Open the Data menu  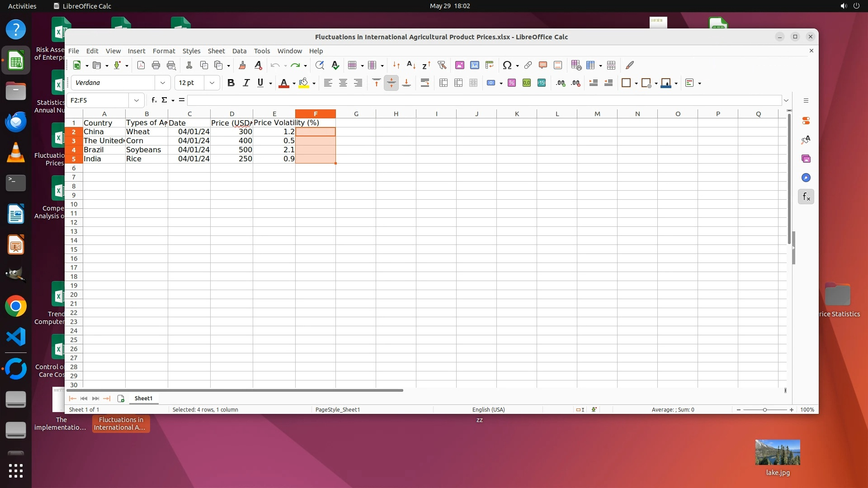tap(239, 51)
